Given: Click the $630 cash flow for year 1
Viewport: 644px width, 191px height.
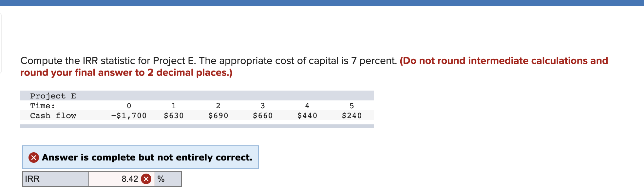Looking at the screenshot, I should (x=174, y=116).
